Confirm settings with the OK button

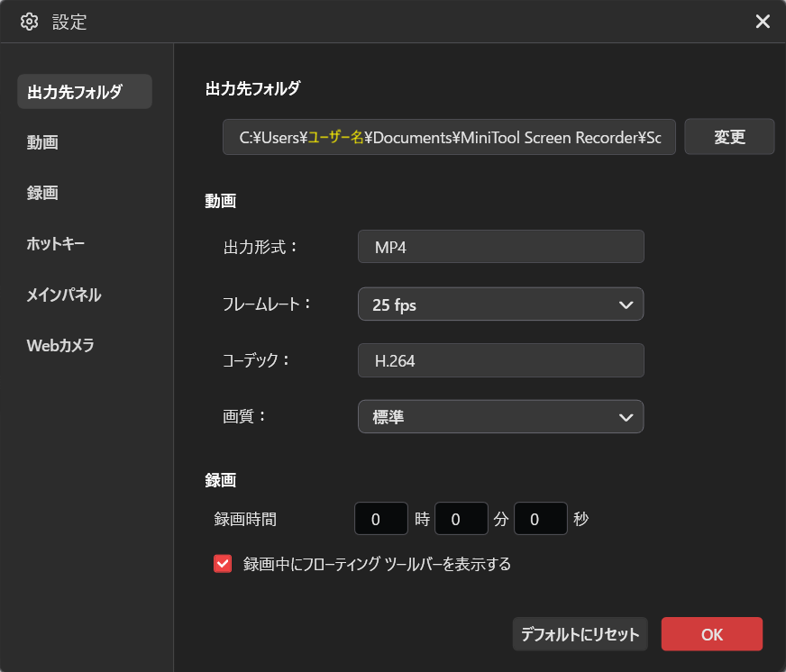click(711, 633)
